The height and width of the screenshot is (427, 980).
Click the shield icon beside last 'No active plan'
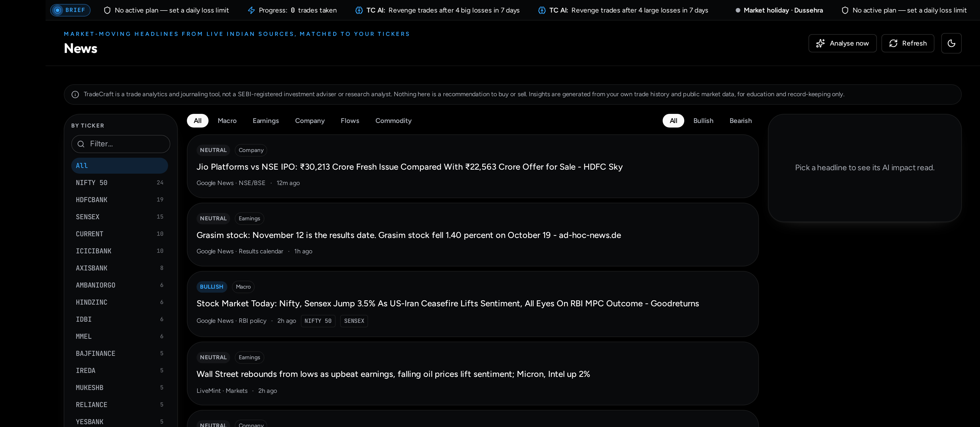pyautogui.click(x=845, y=10)
